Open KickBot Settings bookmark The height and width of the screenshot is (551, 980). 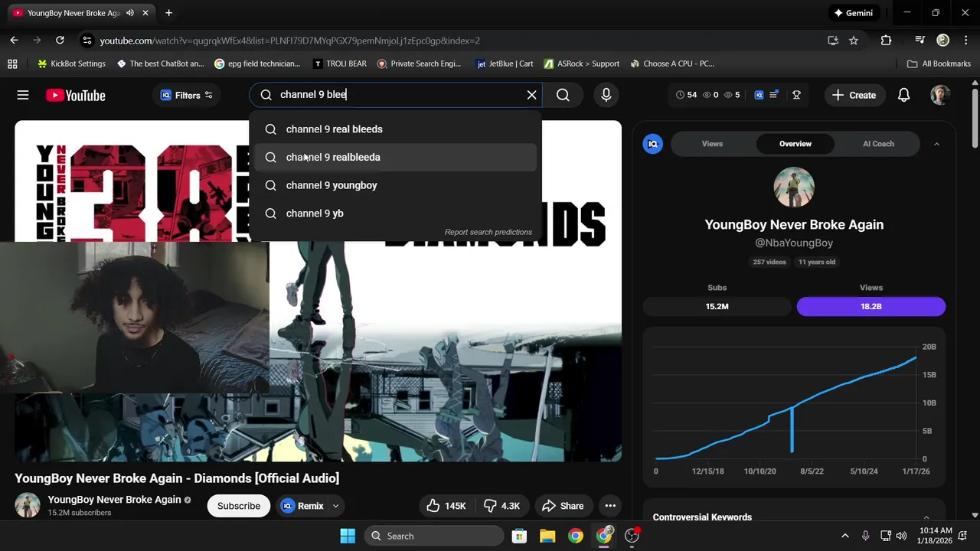71,64
